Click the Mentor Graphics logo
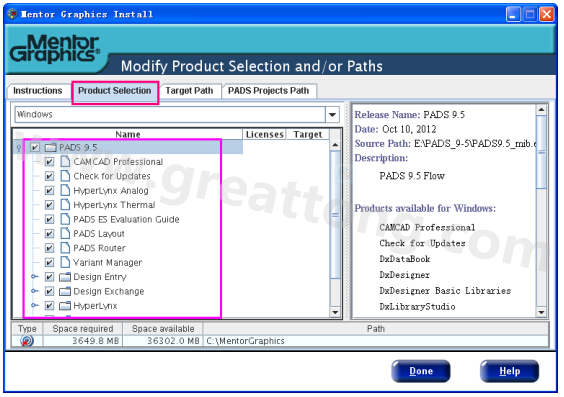 (55, 49)
